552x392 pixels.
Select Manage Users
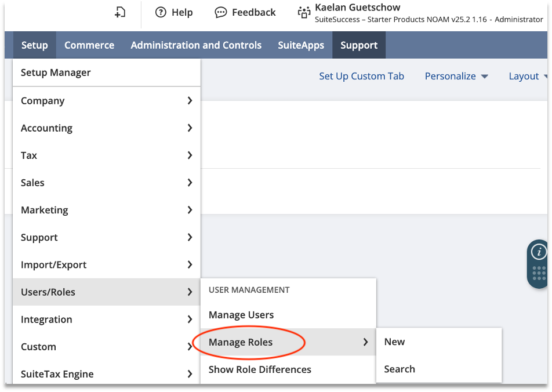(288, 315)
